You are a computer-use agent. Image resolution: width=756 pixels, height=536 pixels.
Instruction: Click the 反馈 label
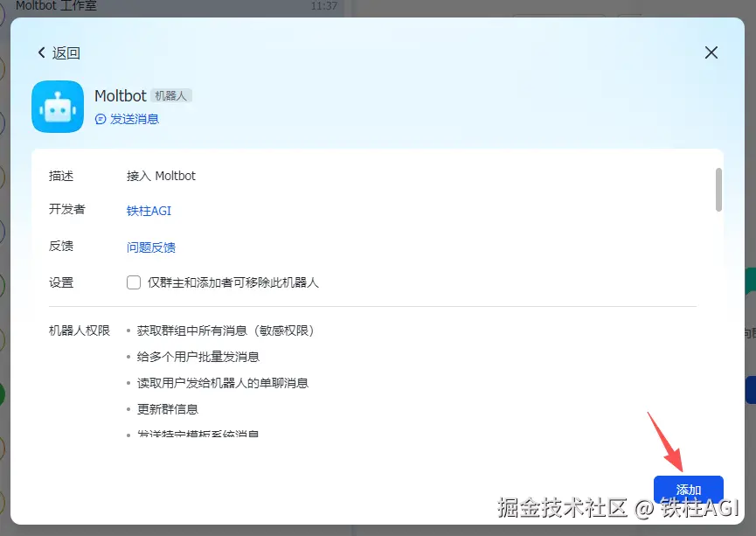61,246
